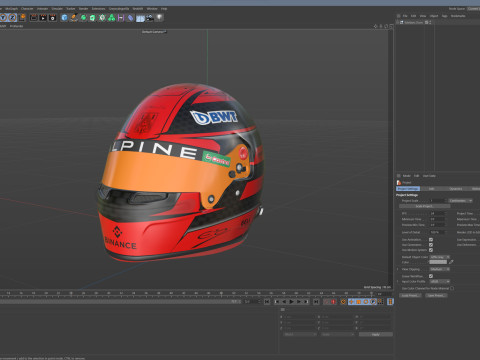Switch to the Project Settings tab
Image resolution: width=480 pixels, height=360 pixels.
(x=408, y=189)
